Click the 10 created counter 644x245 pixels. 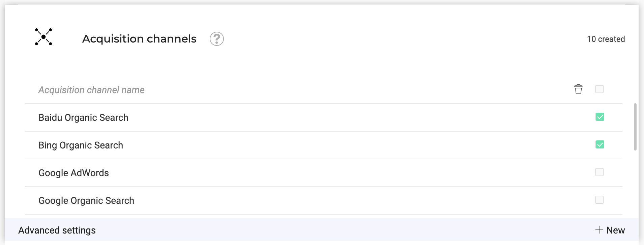pyautogui.click(x=606, y=39)
